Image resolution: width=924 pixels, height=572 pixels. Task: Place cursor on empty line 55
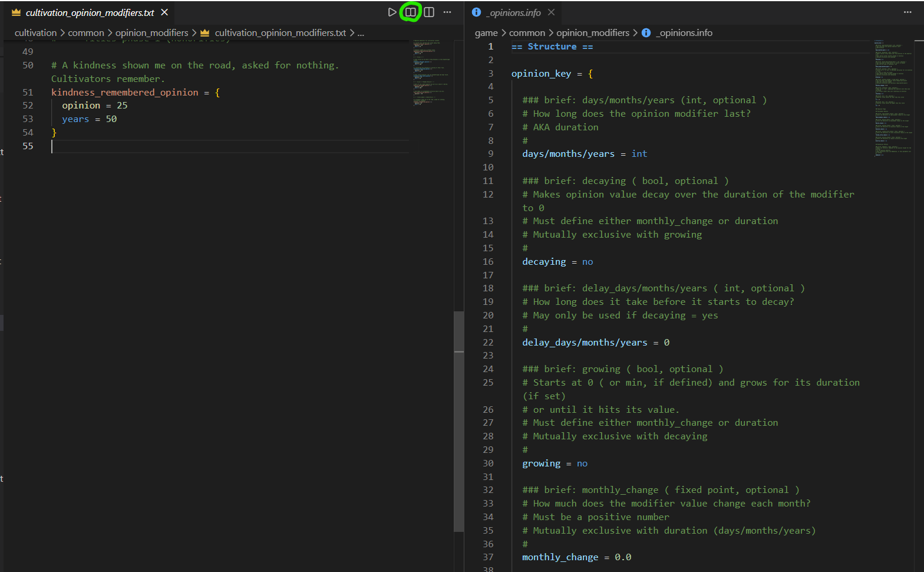[x=230, y=146]
